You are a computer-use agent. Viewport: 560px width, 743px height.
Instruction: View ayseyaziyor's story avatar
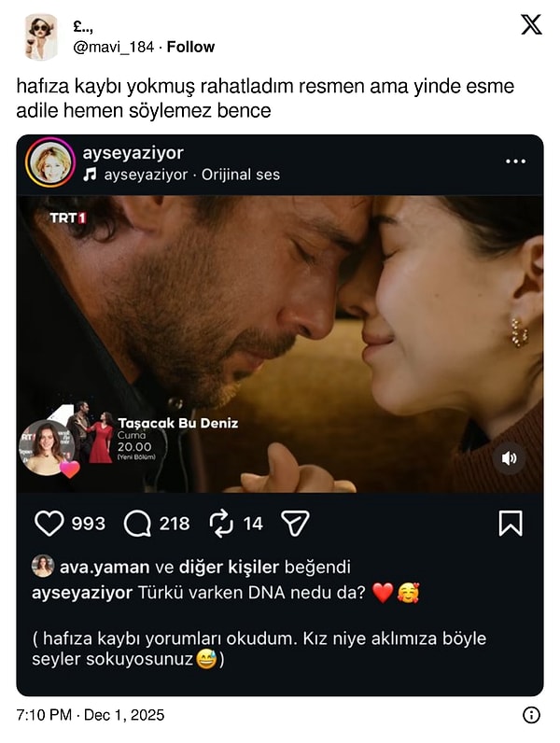tap(50, 162)
